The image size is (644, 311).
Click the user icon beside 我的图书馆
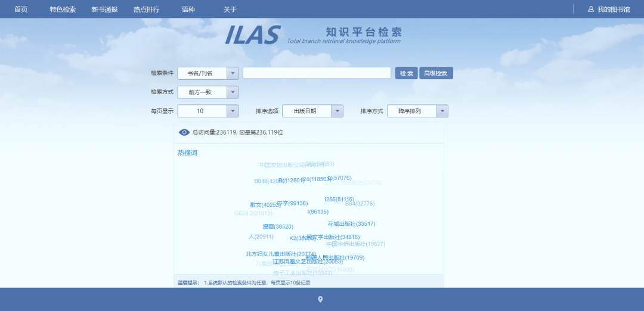point(591,9)
